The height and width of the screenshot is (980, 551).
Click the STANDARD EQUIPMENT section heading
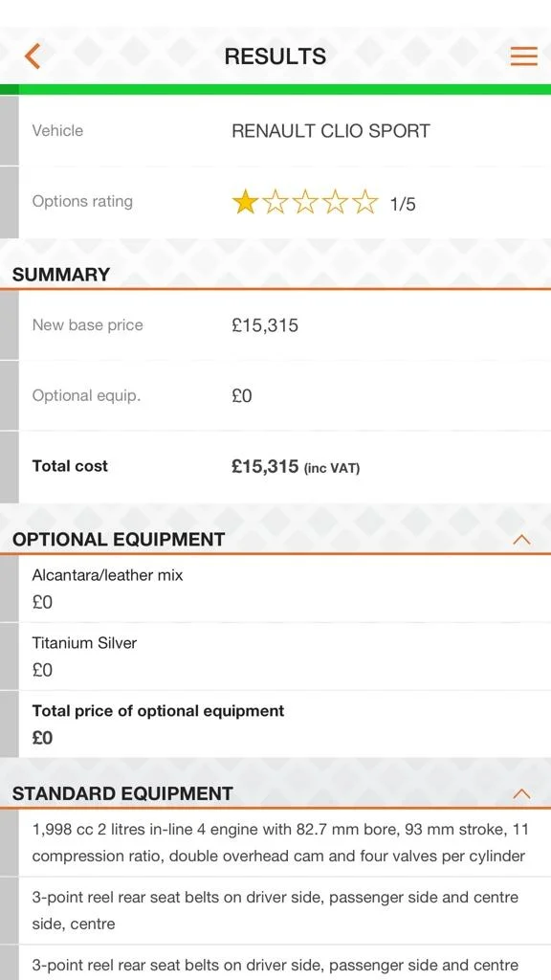click(x=122, y=793)
